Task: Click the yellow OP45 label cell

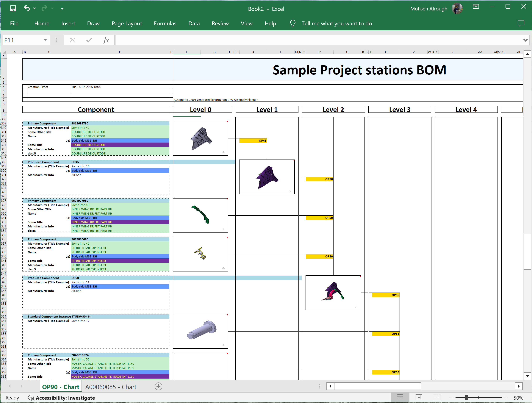Action: click(253, 140)
